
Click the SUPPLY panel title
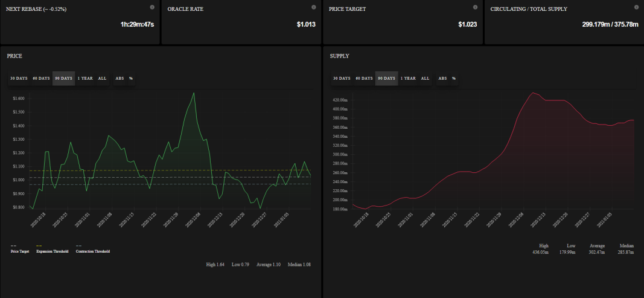tap(339, 56)
